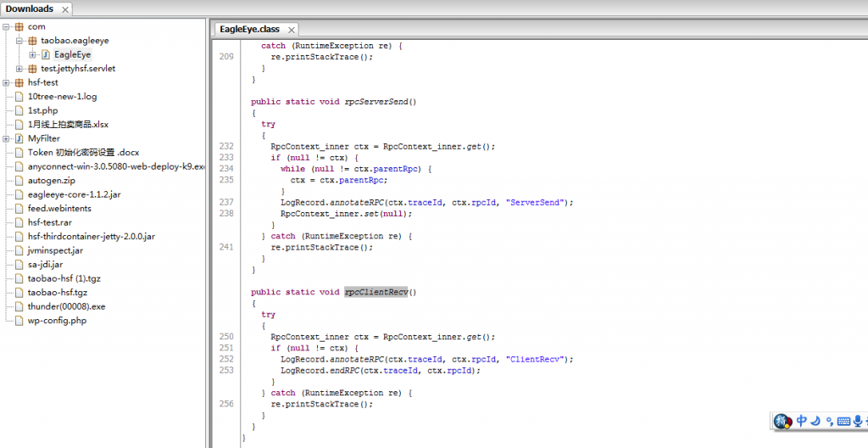Select taobao-hsf (1).tgz file
Viewport: 868px width, 448px height.
(64, 278)
